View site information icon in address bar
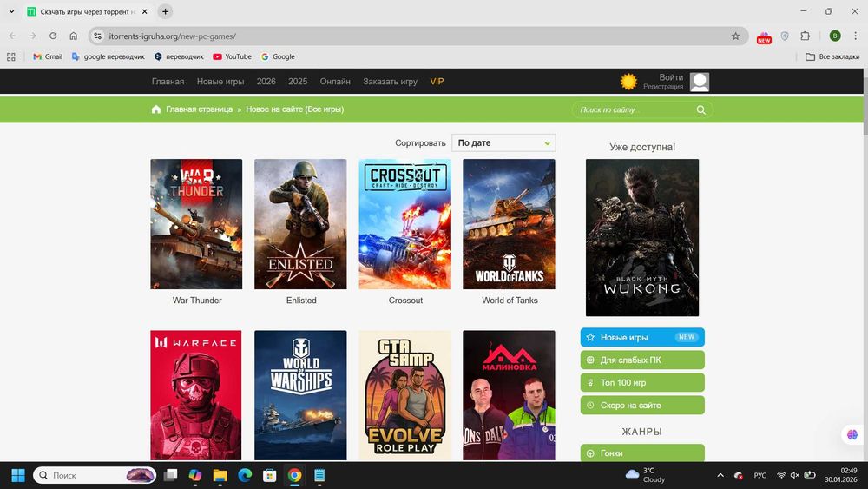The height and width of the screenshot is (489, 868). 97,36
